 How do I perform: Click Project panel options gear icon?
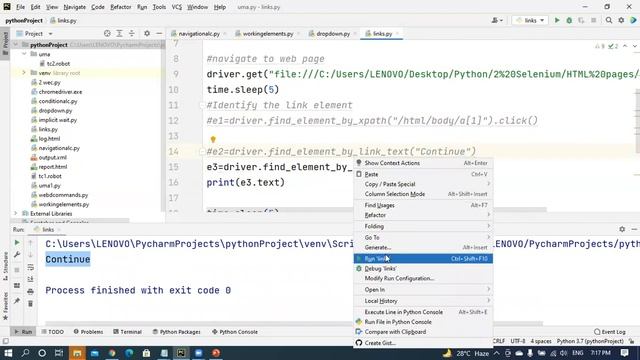coord(147,33)
